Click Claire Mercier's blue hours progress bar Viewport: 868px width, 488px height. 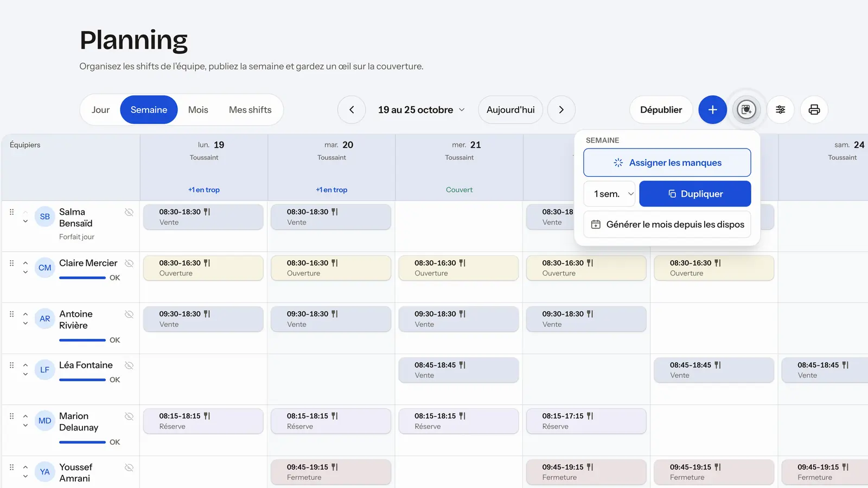[x=82, y=278]
